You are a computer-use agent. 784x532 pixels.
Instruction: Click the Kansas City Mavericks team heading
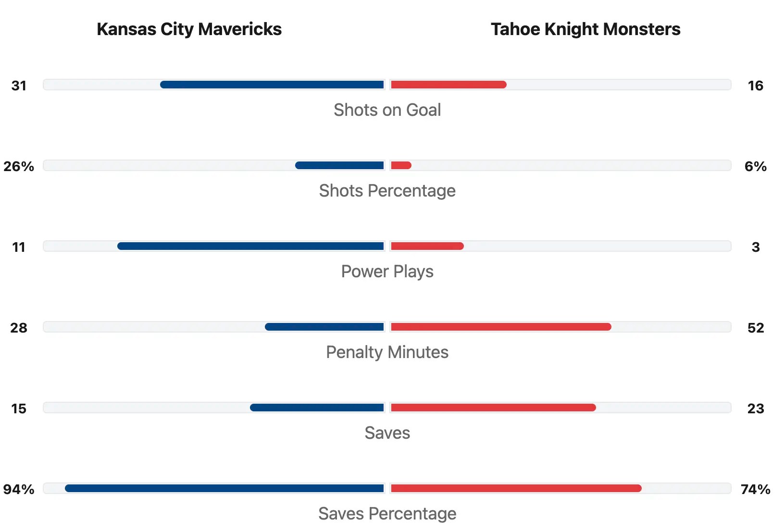click(189, 29)
